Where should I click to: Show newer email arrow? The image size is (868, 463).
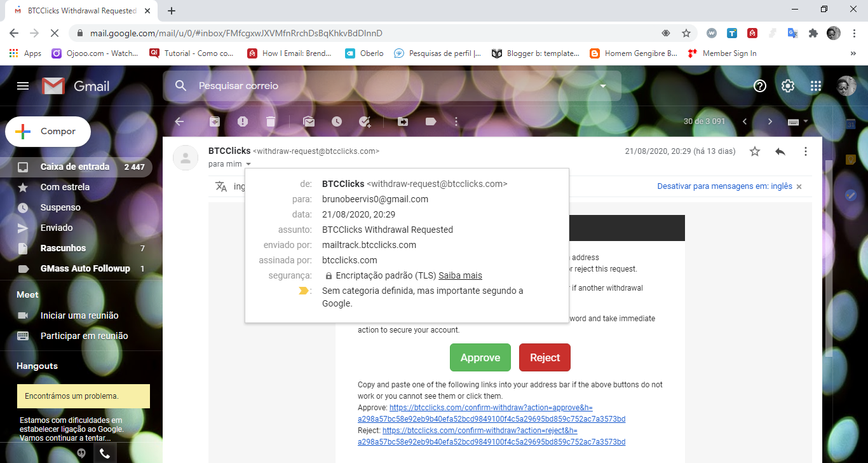pos(745,121)
